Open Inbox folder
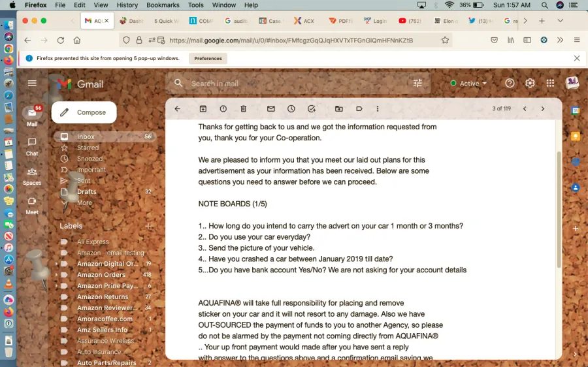The image size is (588, 367). [x=105, y=137]
